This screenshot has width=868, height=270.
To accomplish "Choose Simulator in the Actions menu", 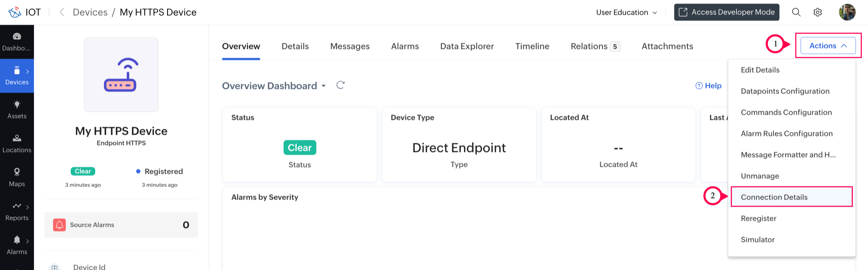I will (x=758, y=239).
